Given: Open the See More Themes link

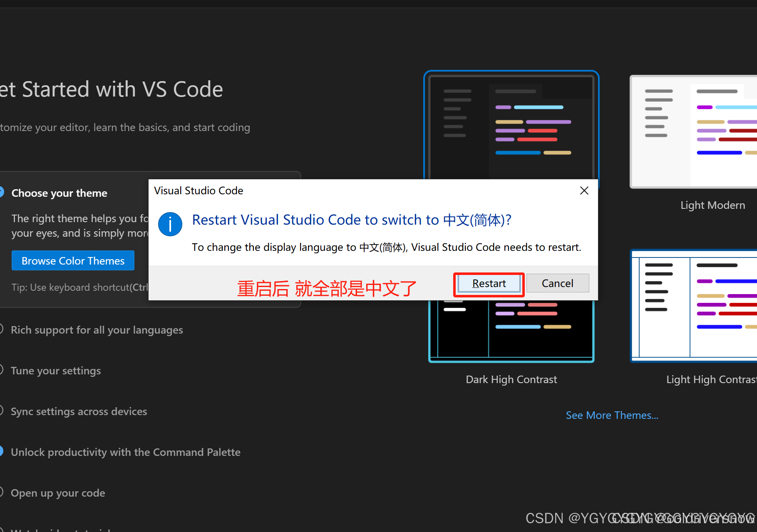Looking at the screenshot, I should 612,415.
